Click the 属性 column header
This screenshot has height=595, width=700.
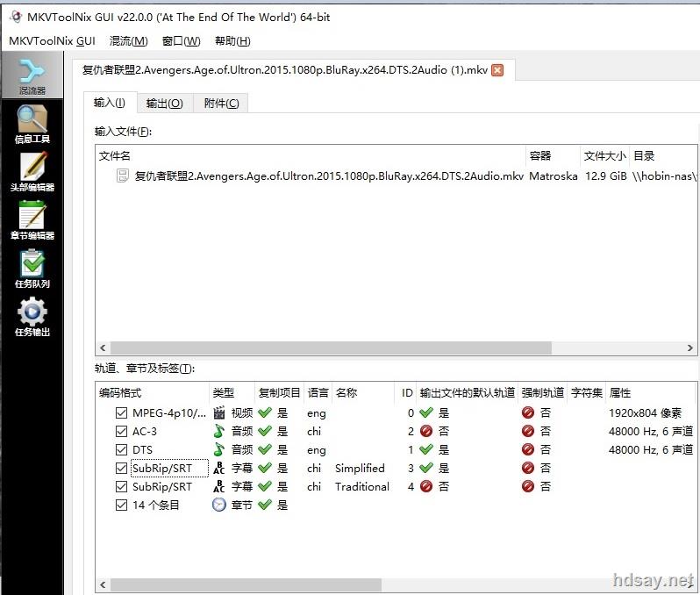pos(651,392)
